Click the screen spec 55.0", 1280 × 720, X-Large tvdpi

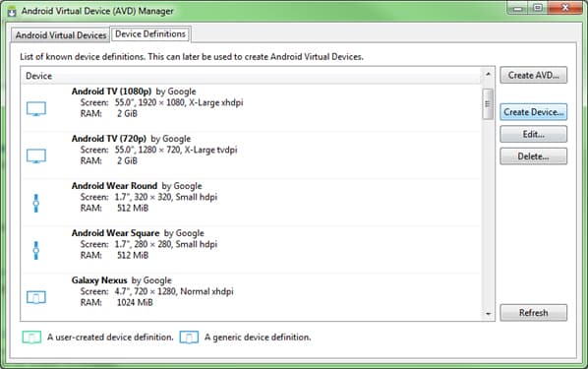click(176, 150)
